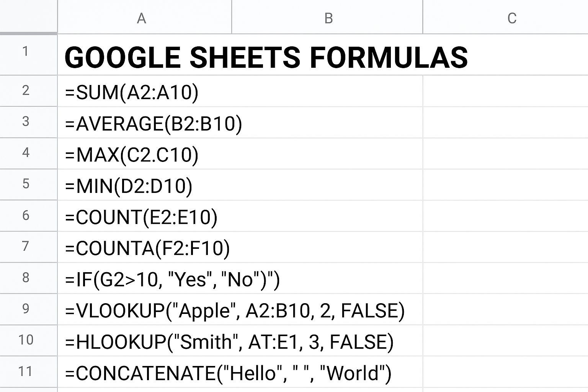
Task: Select the GOOGLE SHEETS FORMULAS title cell
Action: click(x=266, y=57)
